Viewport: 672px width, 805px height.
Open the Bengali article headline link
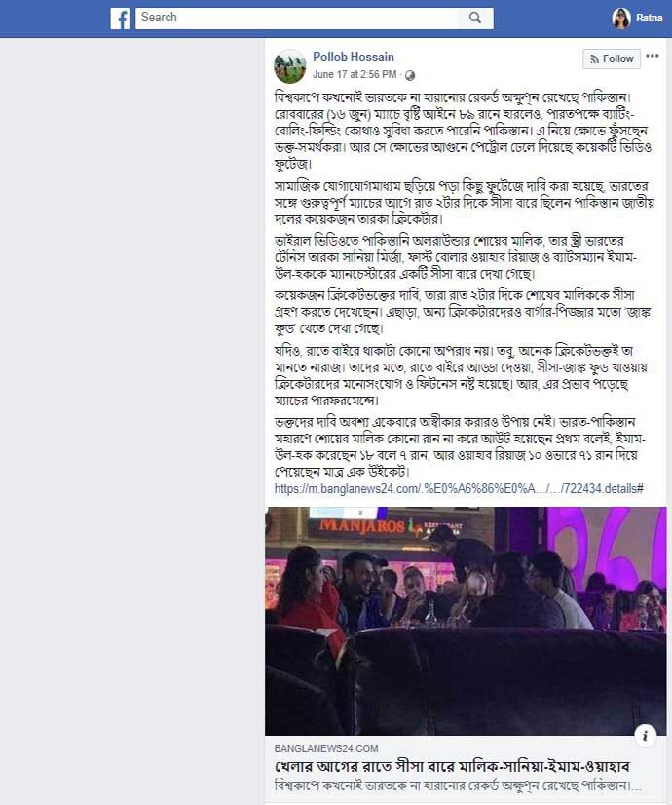coord(452,766)
